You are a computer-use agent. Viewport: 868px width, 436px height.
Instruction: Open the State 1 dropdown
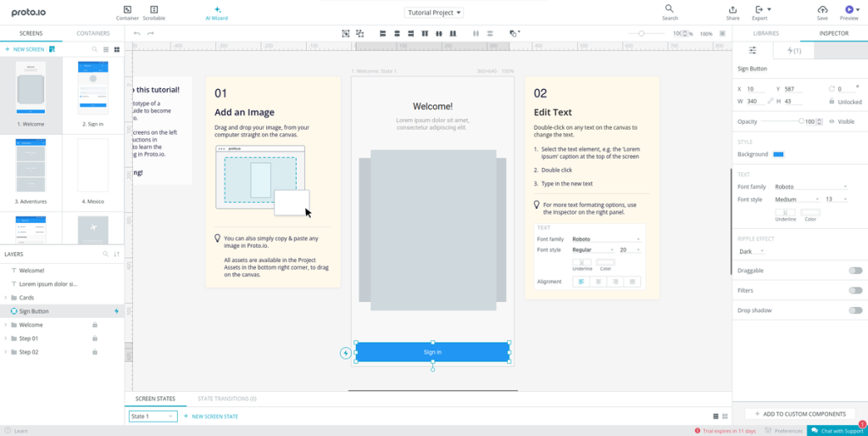[x=153, y=416]
